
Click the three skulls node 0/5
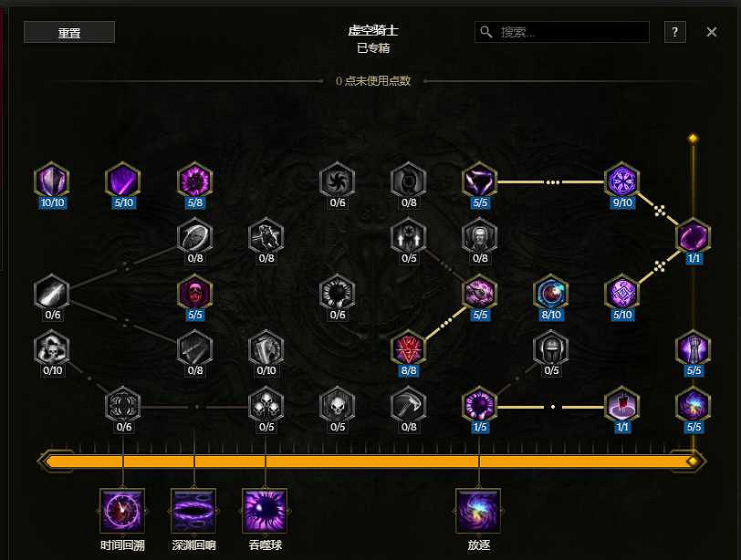pyautogui.click(x=266, y=405)
